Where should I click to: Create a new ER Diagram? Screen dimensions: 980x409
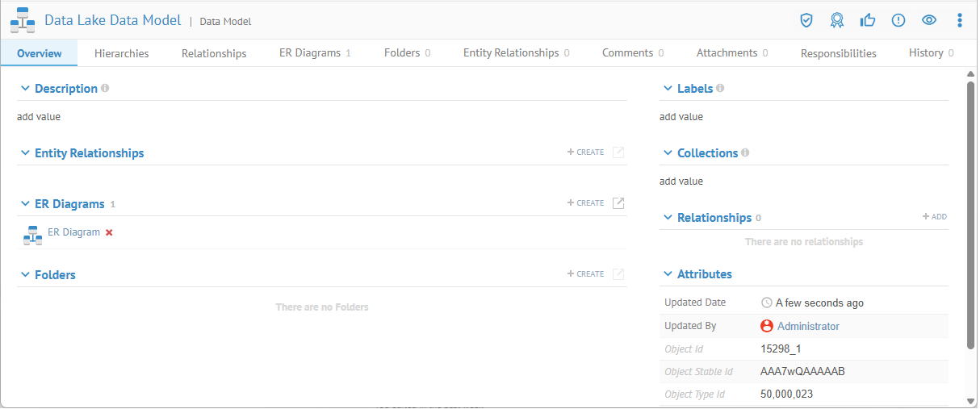click(x=586, y=203)
